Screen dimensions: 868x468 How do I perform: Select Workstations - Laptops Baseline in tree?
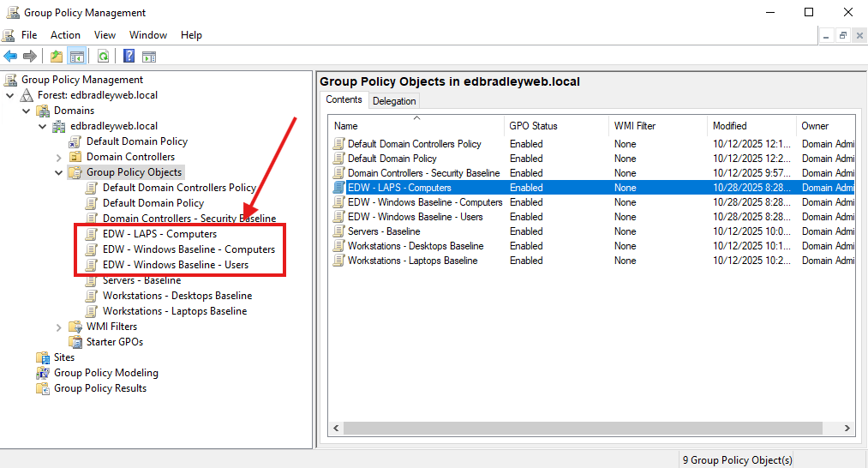pyautogui.click(x=175, y=311)
